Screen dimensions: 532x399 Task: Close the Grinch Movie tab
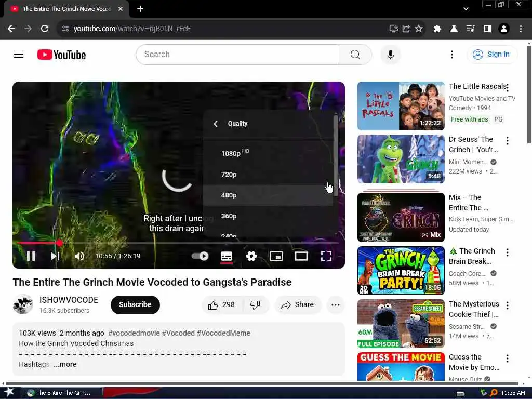coord(121,9)
